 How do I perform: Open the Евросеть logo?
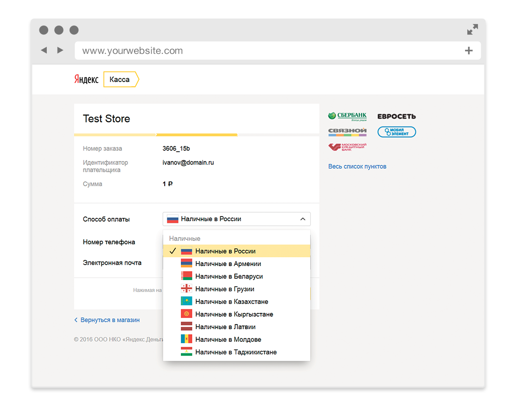pos(396,116)
